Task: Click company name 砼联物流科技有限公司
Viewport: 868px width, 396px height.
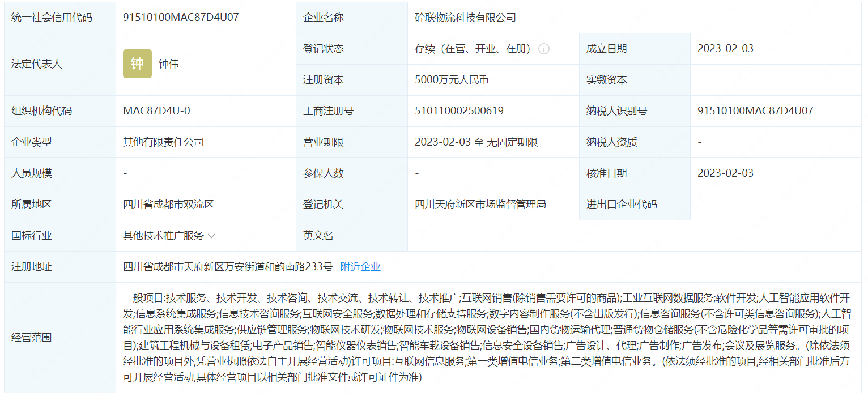Action: point(466,18)
